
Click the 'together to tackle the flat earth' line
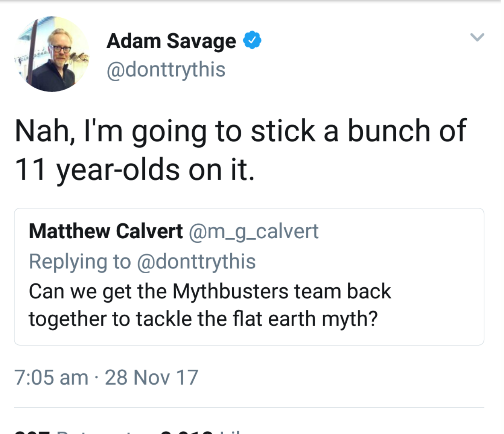point(203,319)
